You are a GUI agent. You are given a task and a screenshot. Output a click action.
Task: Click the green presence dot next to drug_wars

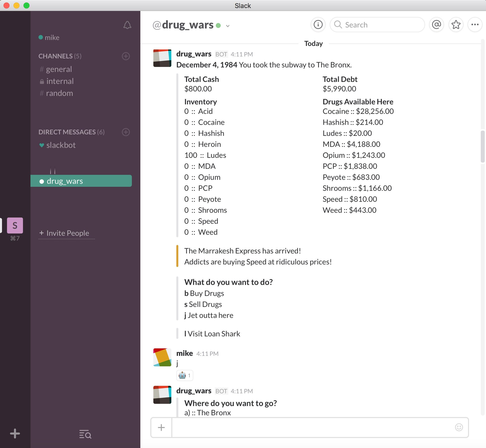pos(218,25)
